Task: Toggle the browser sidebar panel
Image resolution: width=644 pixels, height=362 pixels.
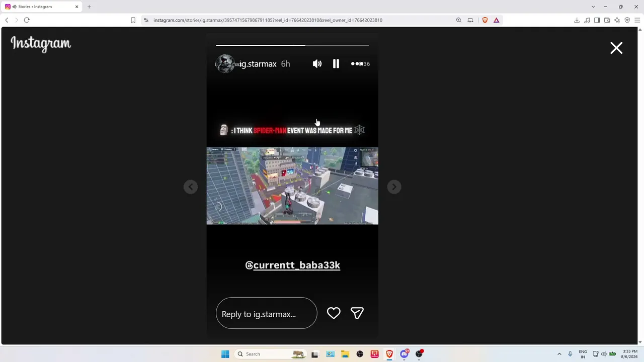Action: click(x=597, y=20)
